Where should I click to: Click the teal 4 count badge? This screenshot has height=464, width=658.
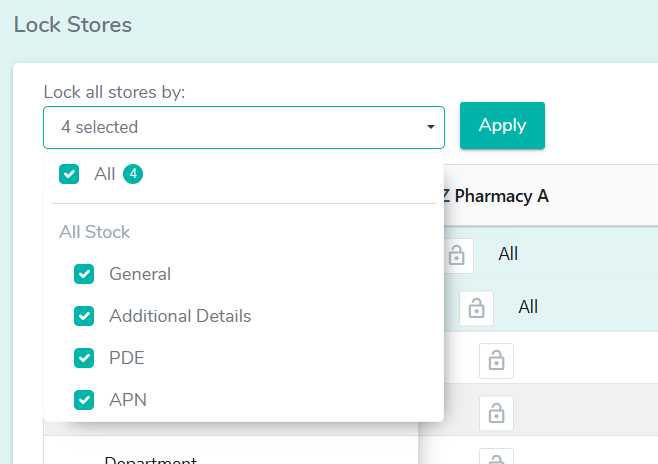[x=133, y=174]
